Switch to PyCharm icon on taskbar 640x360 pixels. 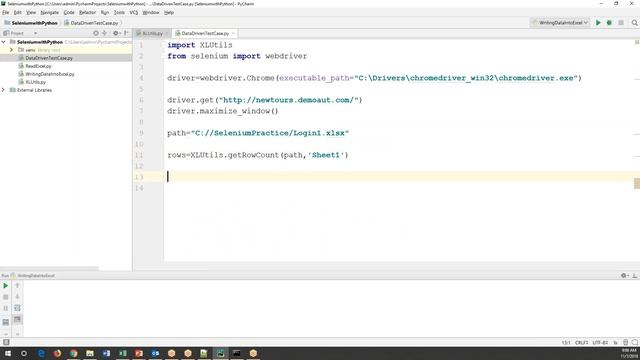pos(220,353)
